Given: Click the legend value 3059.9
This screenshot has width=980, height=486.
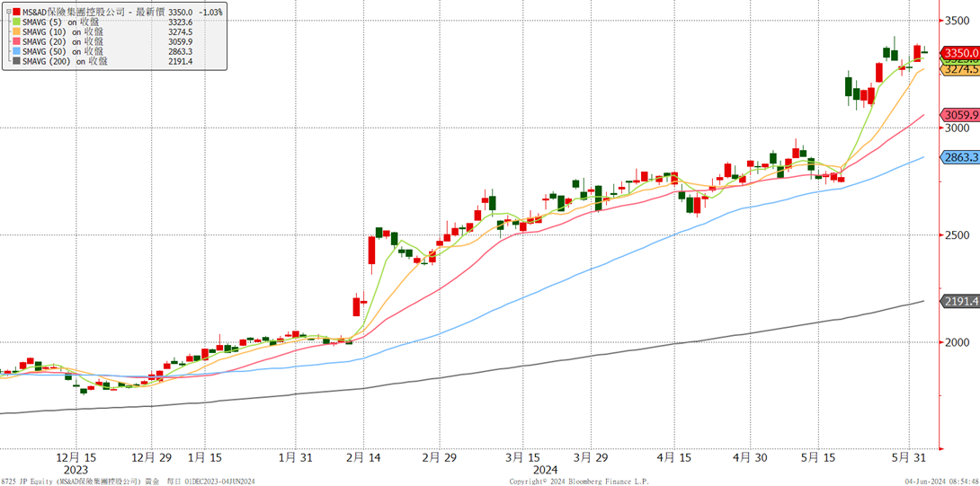Looking at the screenshot, I should coord(180,42).
